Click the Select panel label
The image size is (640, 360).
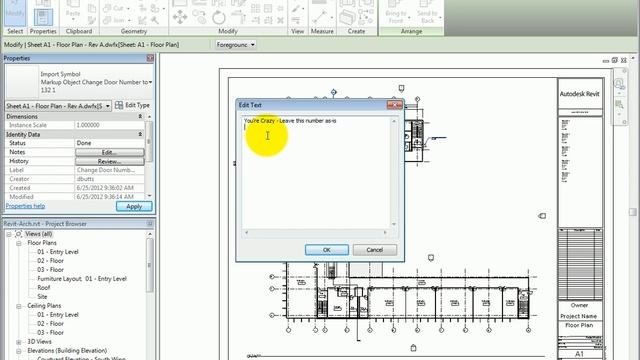point(15,31)
